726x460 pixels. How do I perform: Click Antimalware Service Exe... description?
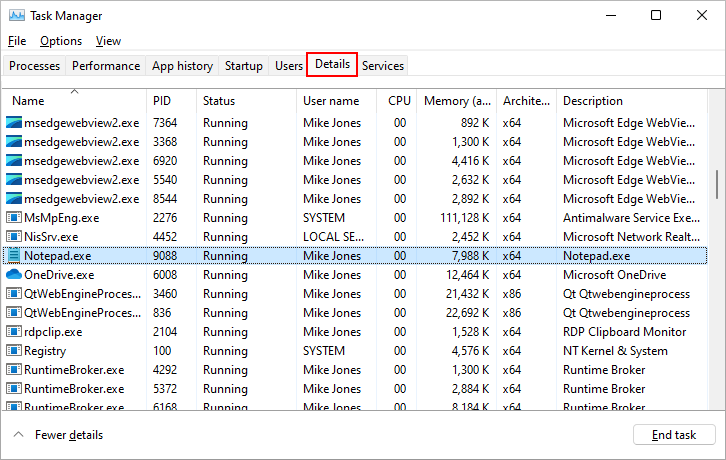pyautogui.click(x=631, y=218)
